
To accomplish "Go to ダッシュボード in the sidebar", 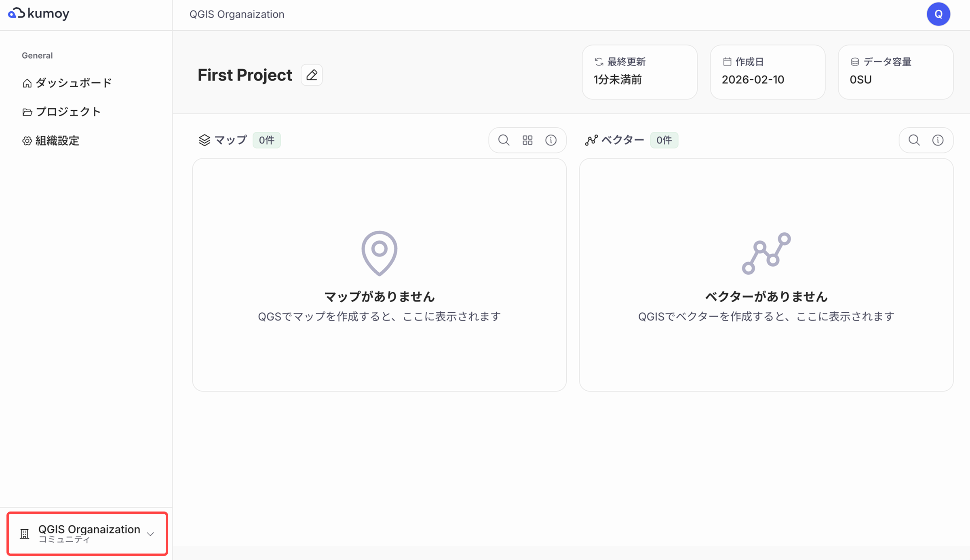I will click(x=67, y=83).
